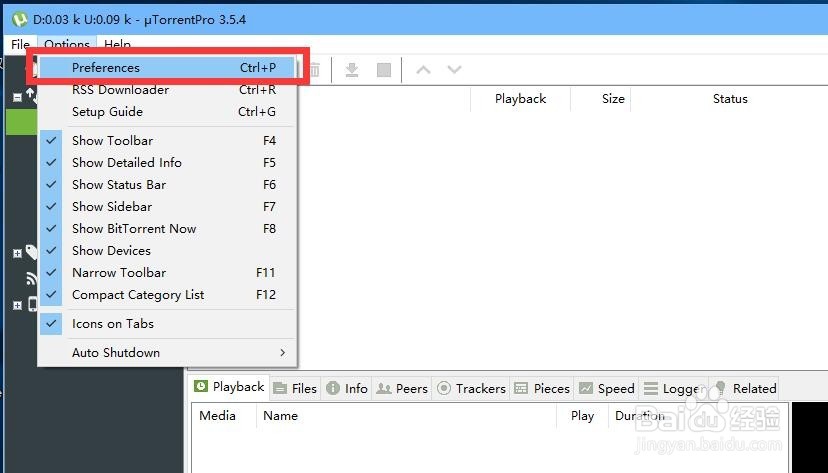This screenshot has height=473, width=828.
Task: Sort by Playback column header in torrent list
Action: point(520,99)
